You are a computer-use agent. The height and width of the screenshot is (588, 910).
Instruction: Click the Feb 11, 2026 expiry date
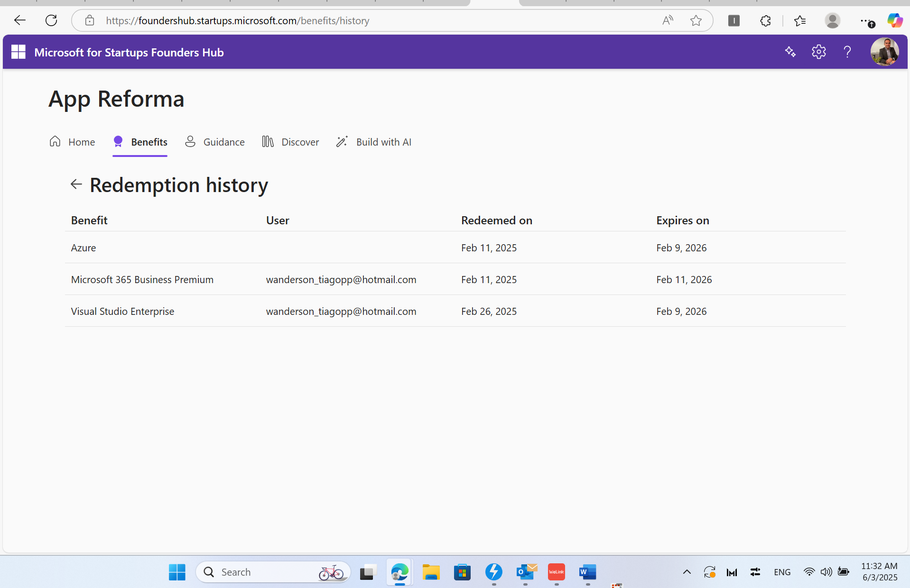[x=684, y=280]
